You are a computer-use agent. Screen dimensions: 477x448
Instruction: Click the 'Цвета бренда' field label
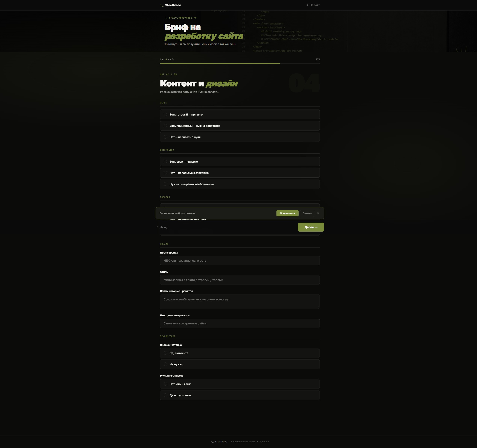[169, 253]
